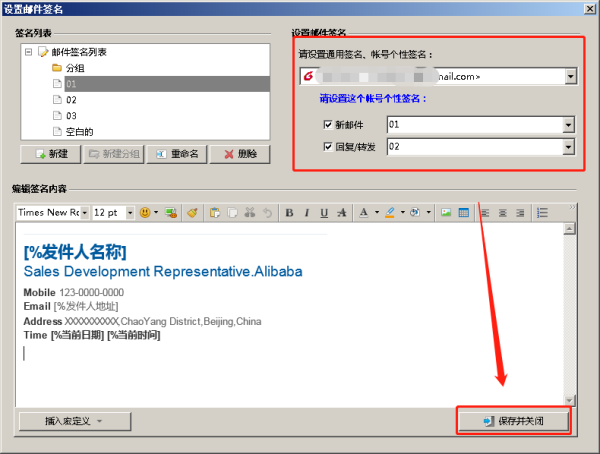Select signature 03 in the list
This screenshot has width=600, height=454.
(x=71, y=116)
